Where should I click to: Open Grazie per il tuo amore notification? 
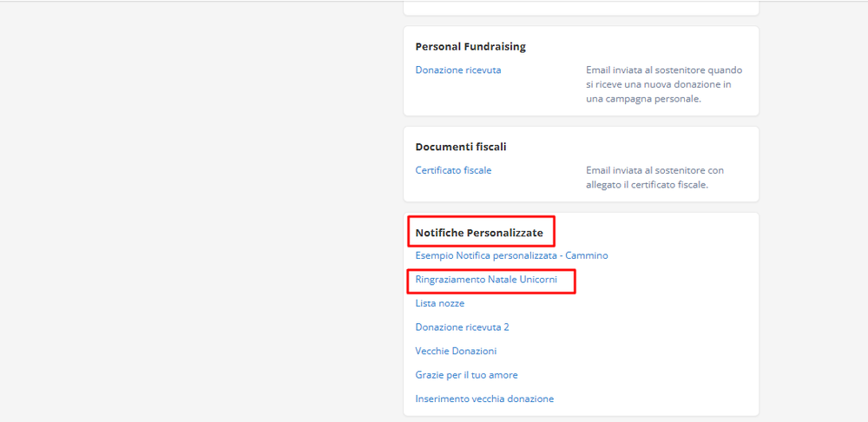pos(466,375)
